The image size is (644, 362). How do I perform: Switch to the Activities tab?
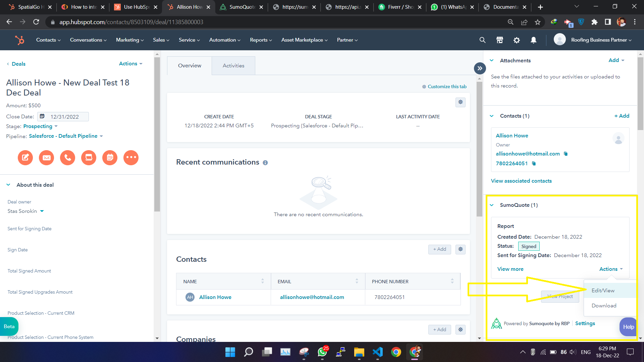233,66
